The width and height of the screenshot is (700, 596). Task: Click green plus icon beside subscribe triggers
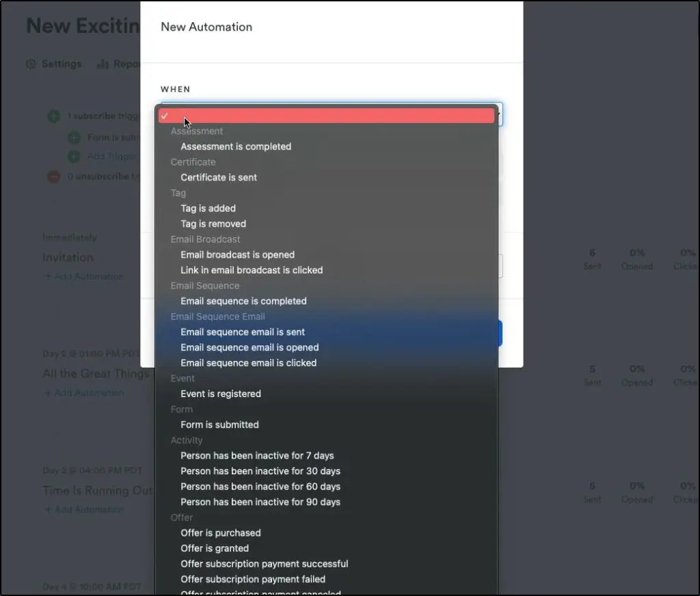54,116
